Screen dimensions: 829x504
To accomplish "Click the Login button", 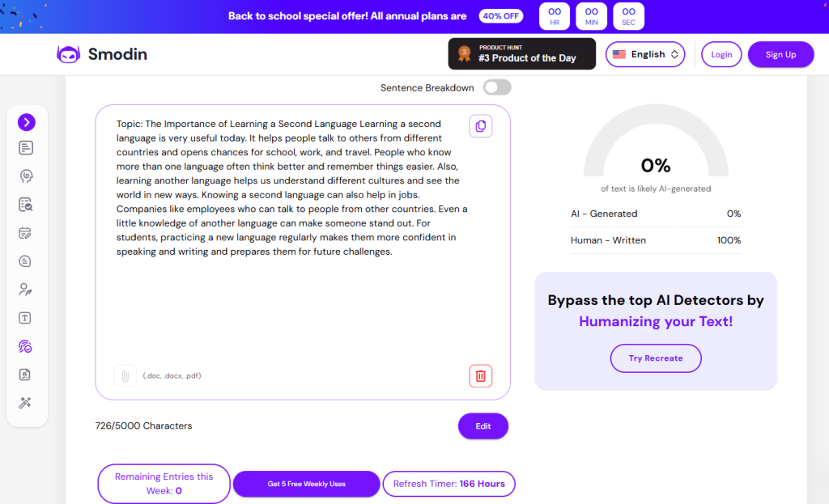I will click(x=721, y=54).
